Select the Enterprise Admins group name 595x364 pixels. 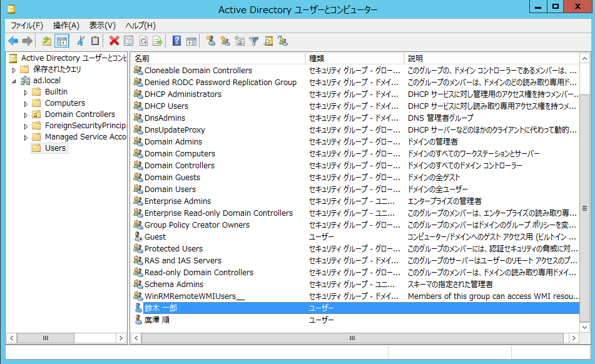[x=178, y=201]
